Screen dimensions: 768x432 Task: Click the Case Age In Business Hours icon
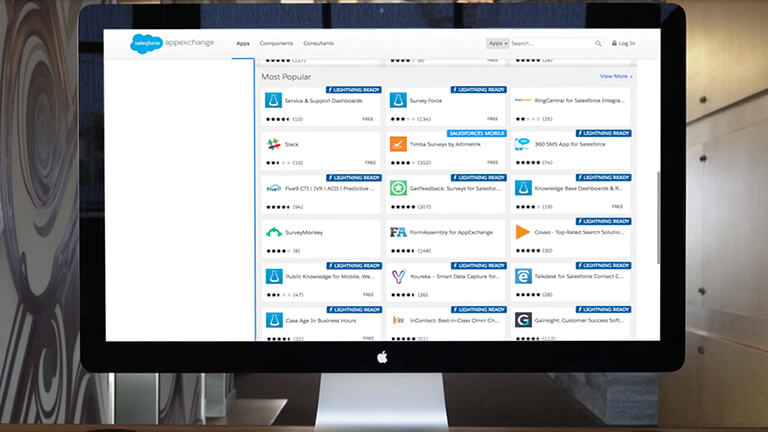click(274, 320)
